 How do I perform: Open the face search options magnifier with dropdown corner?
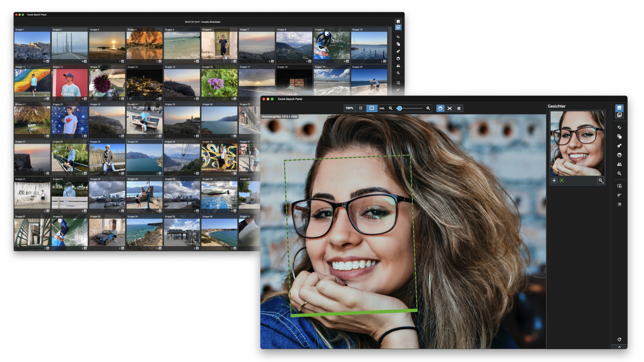pos(600,180)
